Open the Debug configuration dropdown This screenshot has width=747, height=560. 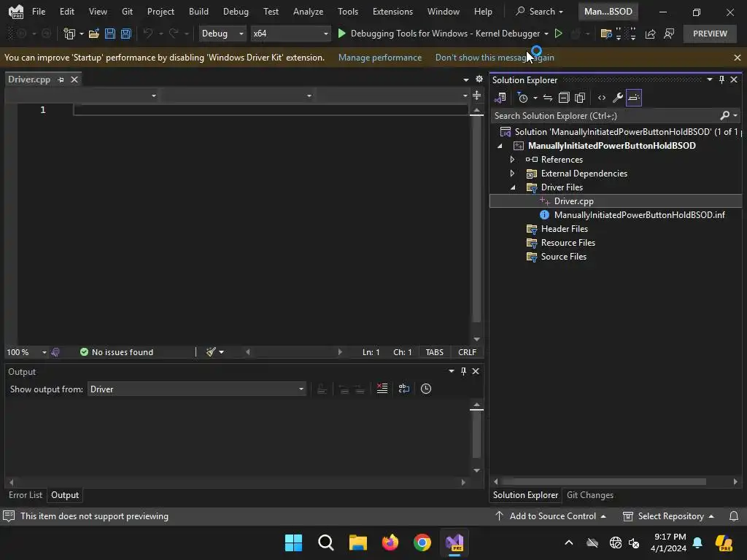pos(222,34)
